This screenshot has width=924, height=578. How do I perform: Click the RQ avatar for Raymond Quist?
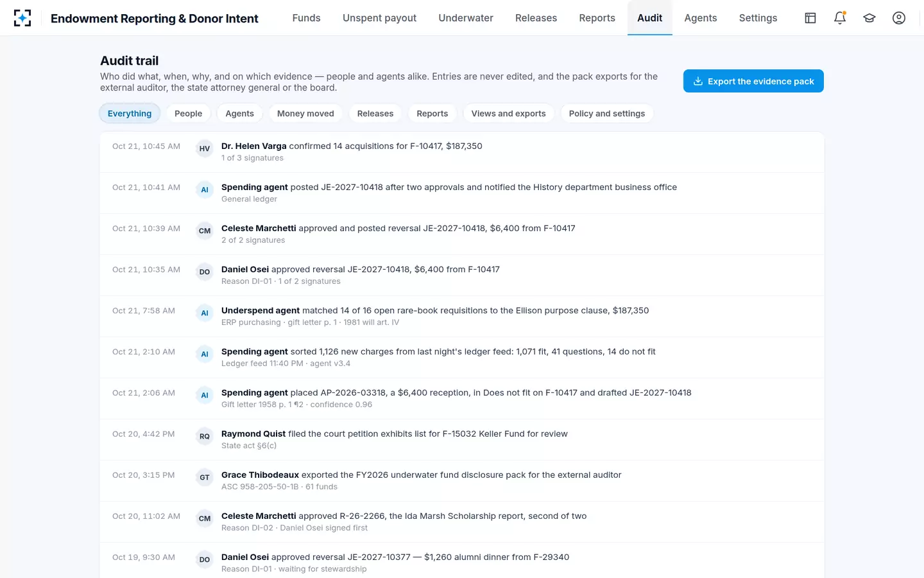click(x=205, y=436)
